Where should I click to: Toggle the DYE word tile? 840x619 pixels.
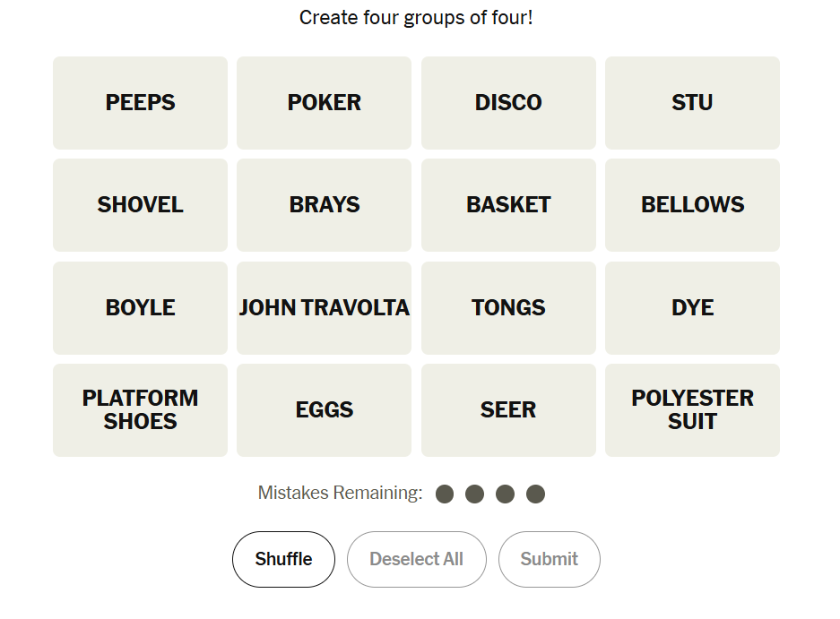(692, 308)
